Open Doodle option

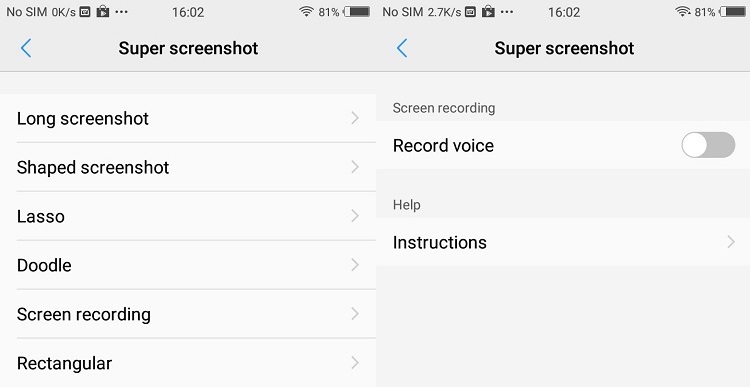point(188,265)
